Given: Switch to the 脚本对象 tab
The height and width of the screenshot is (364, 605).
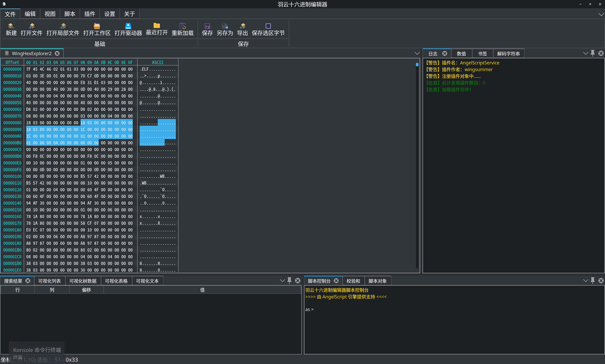Looking at the screenshot, I should (378, 281).
